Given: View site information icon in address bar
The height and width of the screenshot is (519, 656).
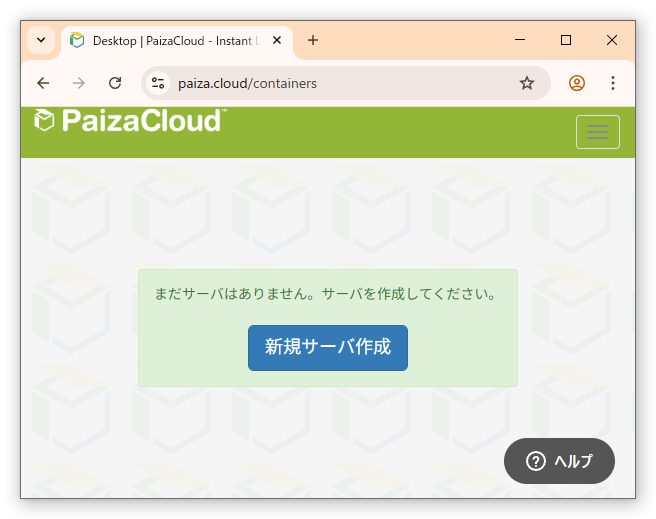Looking at the screenshot, I should 158,83.
